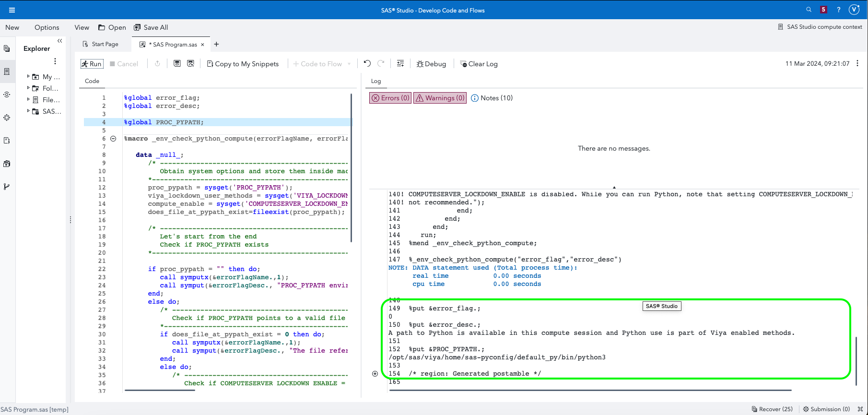Toggle the Notes (10) filter
The image size is (868, 415).
[x=492, y=98]
